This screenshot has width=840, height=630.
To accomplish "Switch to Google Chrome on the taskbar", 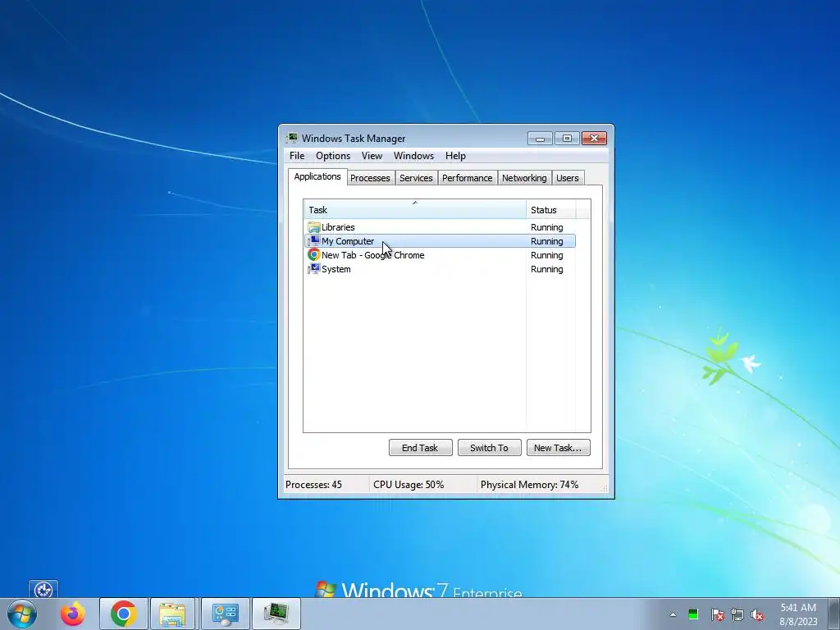I will tap(124, 614).
